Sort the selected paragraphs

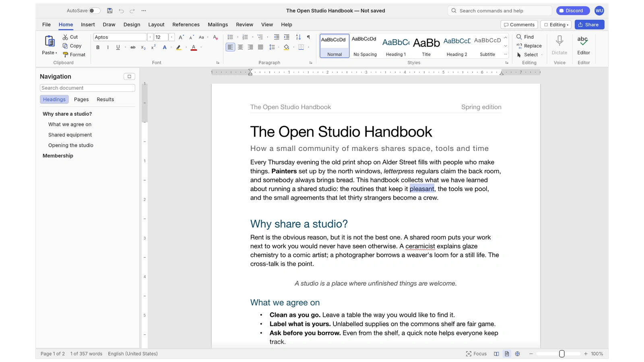[x=298, y=37]
